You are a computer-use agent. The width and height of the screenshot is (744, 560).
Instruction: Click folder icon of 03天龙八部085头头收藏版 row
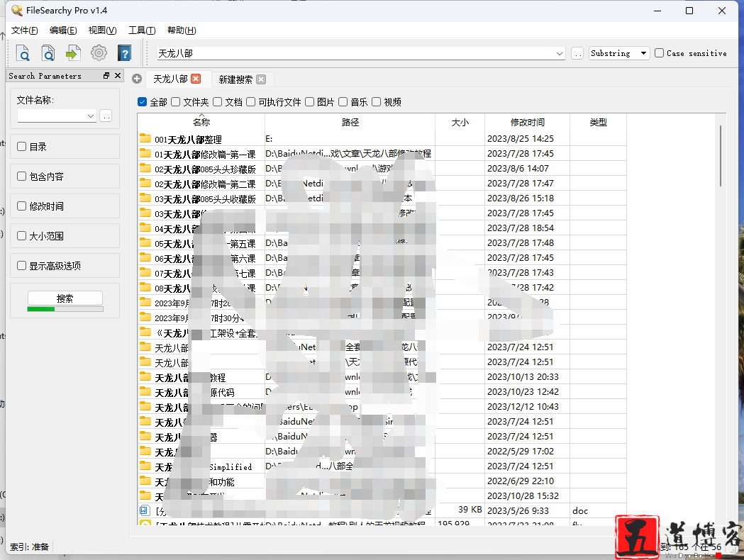pos(145,198)
